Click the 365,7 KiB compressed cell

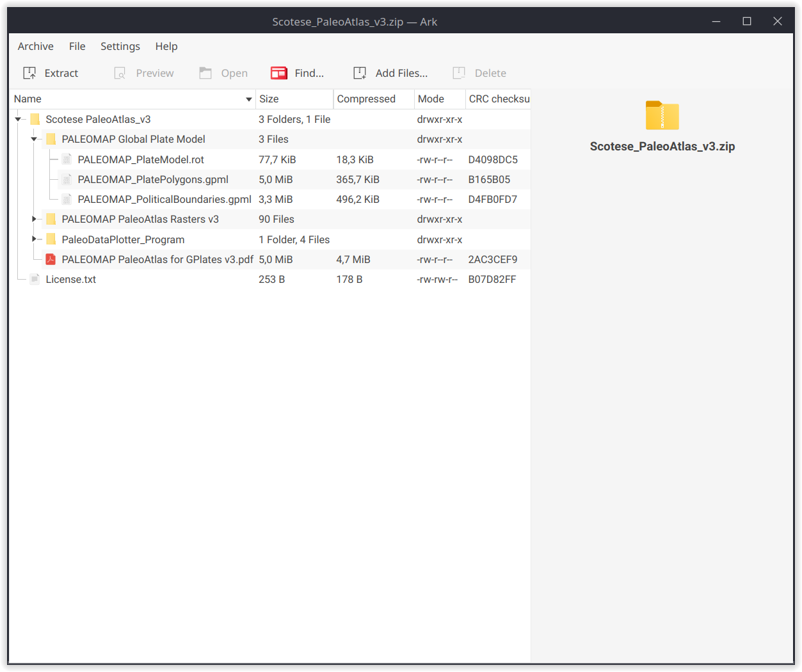(358, 179)
